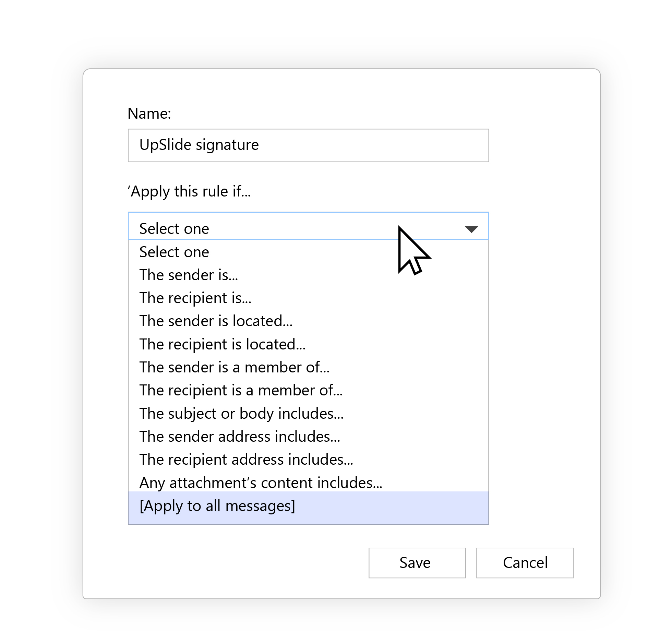The image size is (672, 643).
Task: Pick 'The recipient is...' condition
Action: pyautogui.click(x=195, y=298)
